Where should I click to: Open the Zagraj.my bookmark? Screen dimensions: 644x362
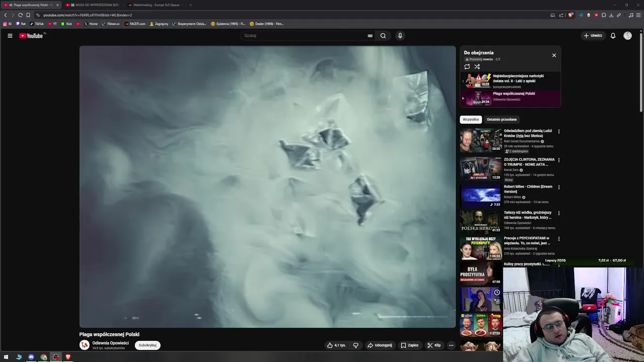coord(158,24)
